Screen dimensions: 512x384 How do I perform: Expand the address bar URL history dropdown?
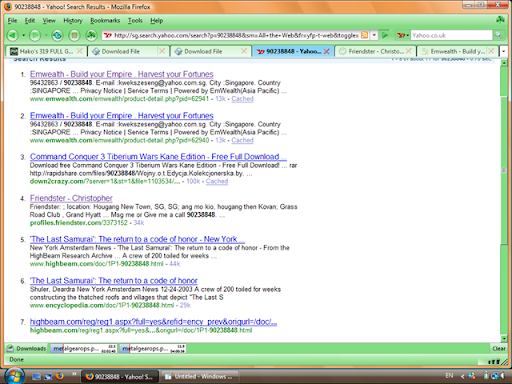click(374, 35)
